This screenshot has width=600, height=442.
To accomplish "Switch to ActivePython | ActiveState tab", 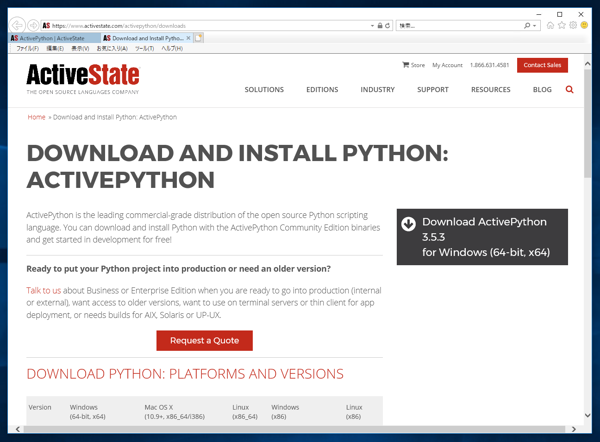I will tap(55, 38).
